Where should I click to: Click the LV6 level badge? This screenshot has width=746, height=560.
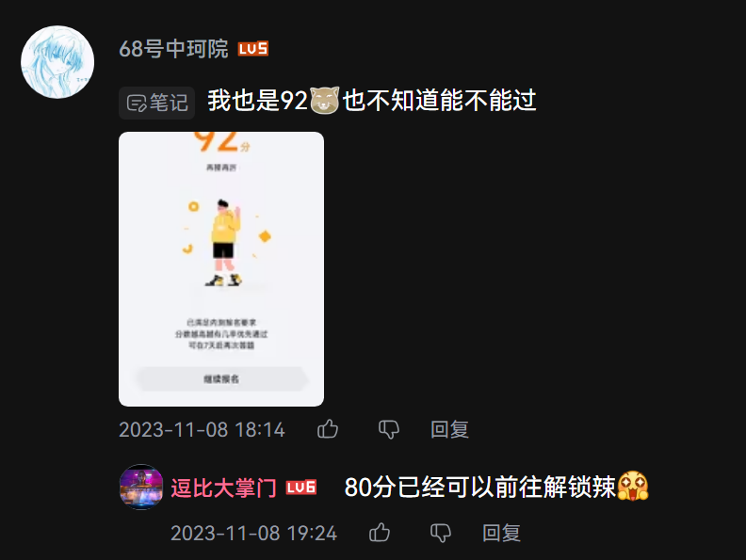point(301,488)
